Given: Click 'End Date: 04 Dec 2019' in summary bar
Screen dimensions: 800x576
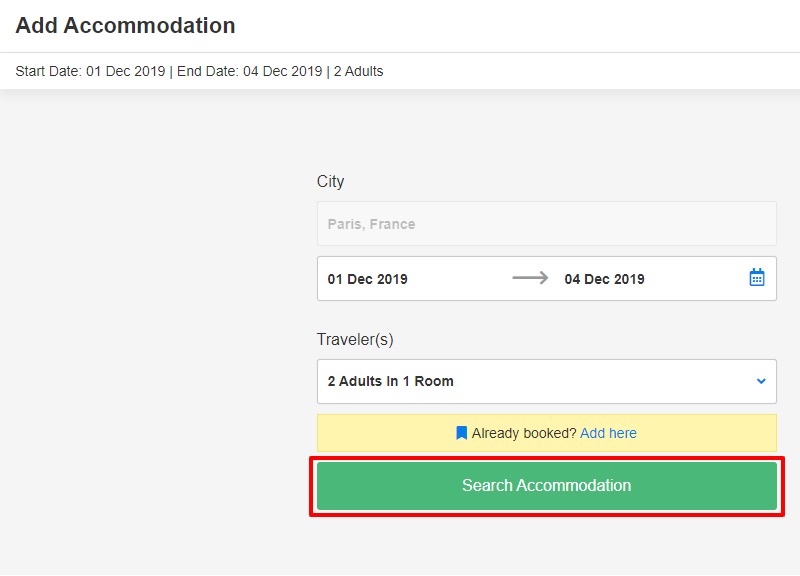Looking at the screenshot, I should point(249,71).
